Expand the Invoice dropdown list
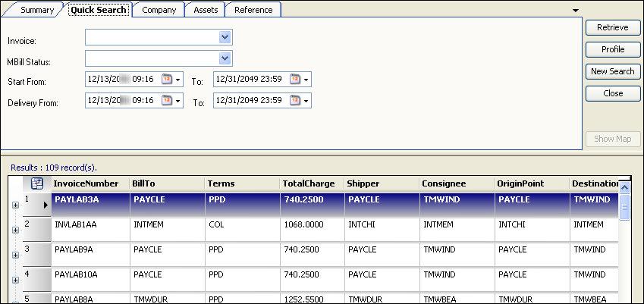 (x=225, y=37)
